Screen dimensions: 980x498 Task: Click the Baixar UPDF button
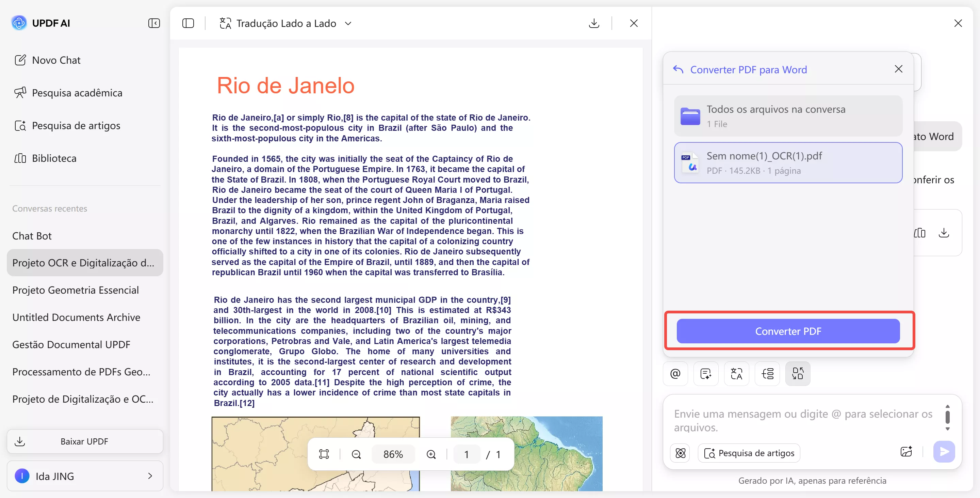click(x=84, y=441)
